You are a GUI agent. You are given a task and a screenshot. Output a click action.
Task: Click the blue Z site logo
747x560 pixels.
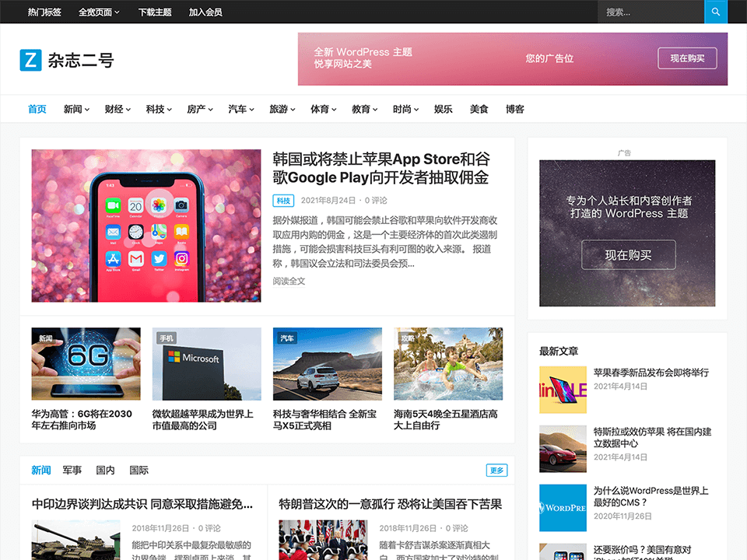click(30, 60)
